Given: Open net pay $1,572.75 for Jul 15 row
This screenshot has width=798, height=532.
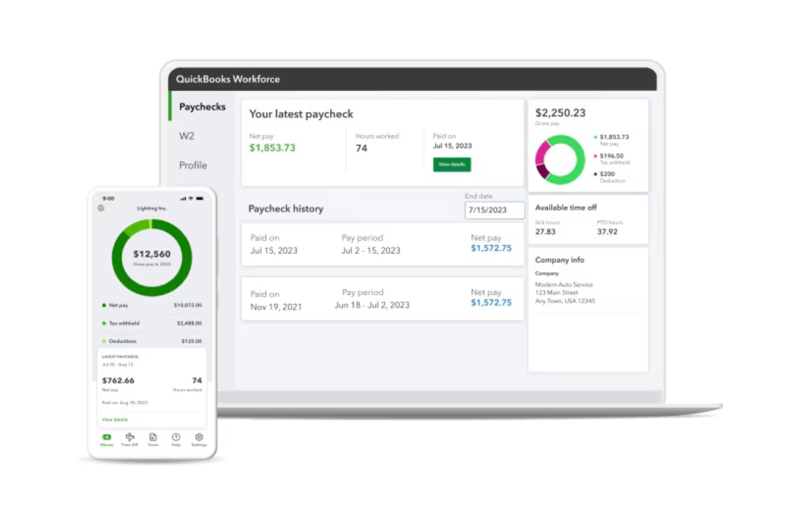Looking at the screenshot, I should tap(491, 248).
